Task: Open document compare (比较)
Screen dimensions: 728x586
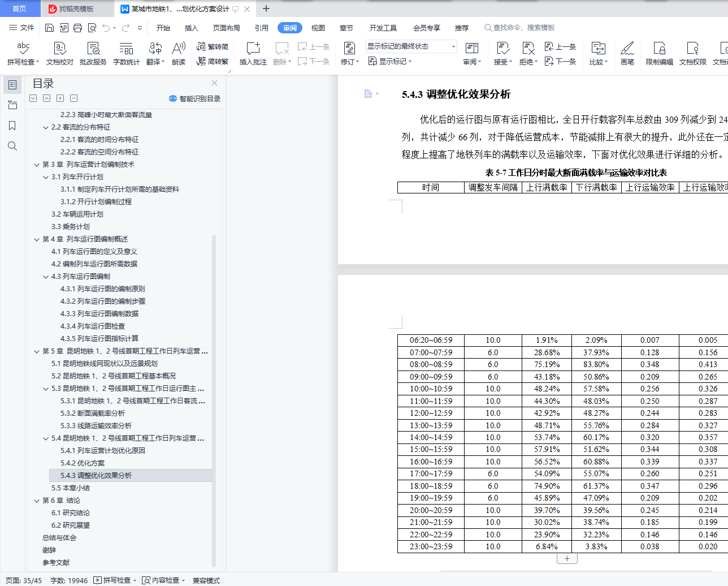Action: 598,54
